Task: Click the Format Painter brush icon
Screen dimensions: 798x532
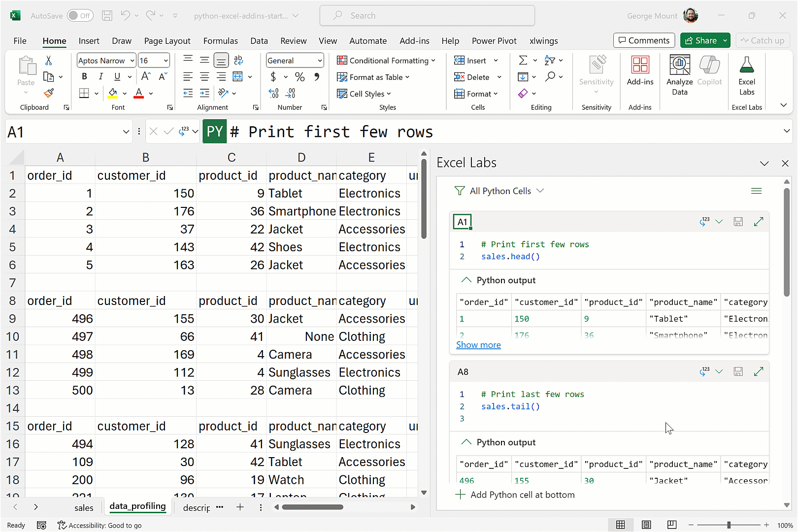Action: point(49,93)
